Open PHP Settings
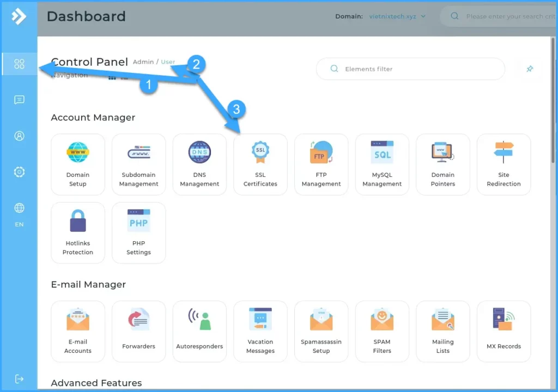Image resolution: width=558 pixels, height=392 pixels. [x=138, y=232]
